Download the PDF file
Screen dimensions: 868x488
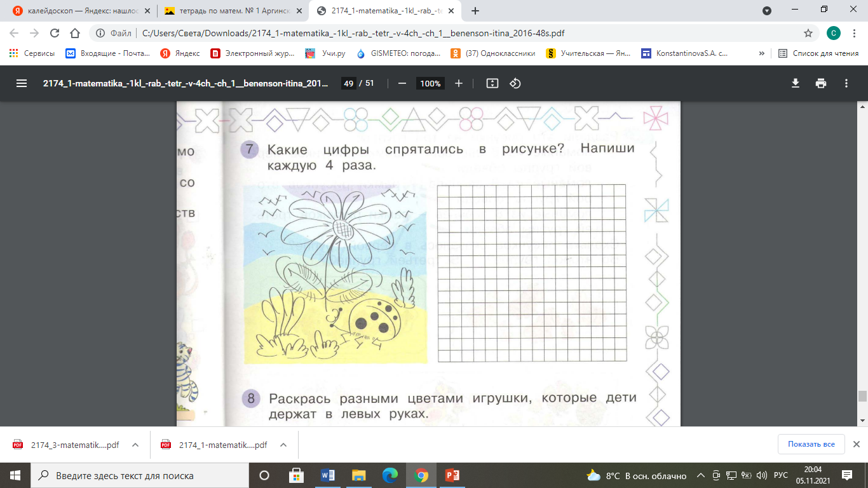[x=795, y=83]
